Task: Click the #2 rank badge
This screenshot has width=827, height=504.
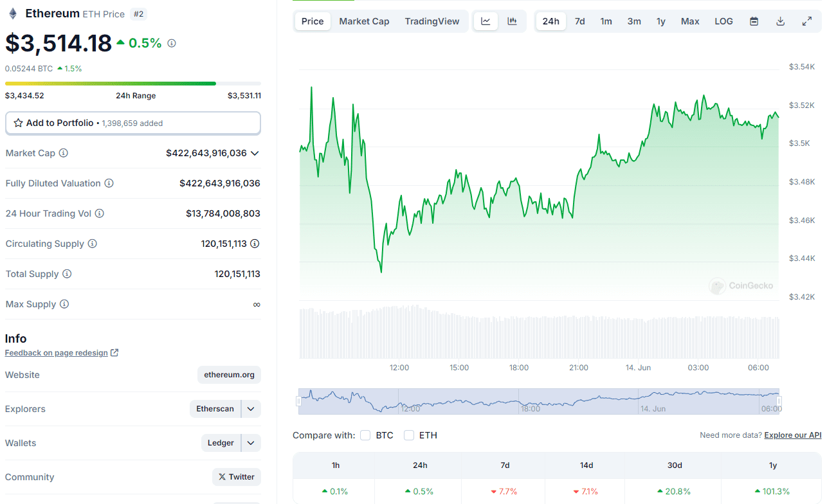Action: pyautogui.click(x=138, y=14)
